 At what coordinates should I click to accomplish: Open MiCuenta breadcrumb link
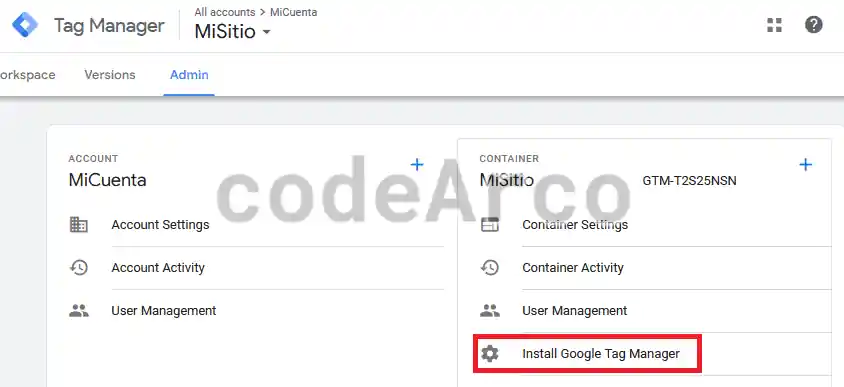[x=293, y=12]
